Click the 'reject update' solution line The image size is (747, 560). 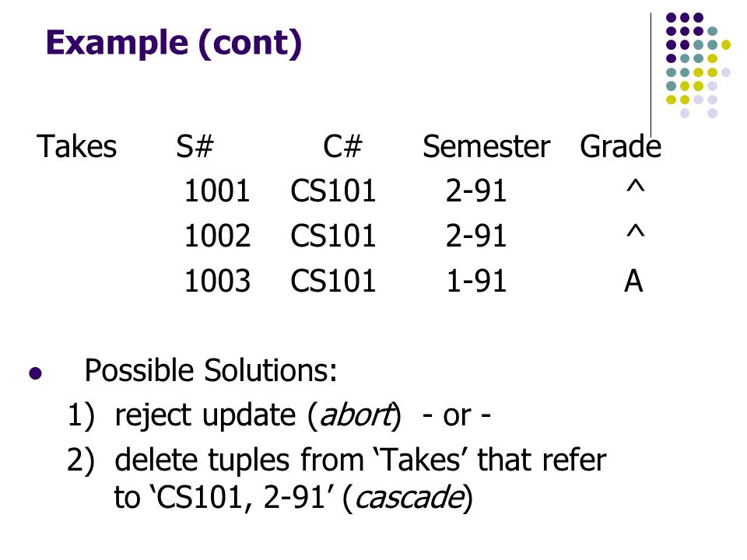tap(279, 415)
